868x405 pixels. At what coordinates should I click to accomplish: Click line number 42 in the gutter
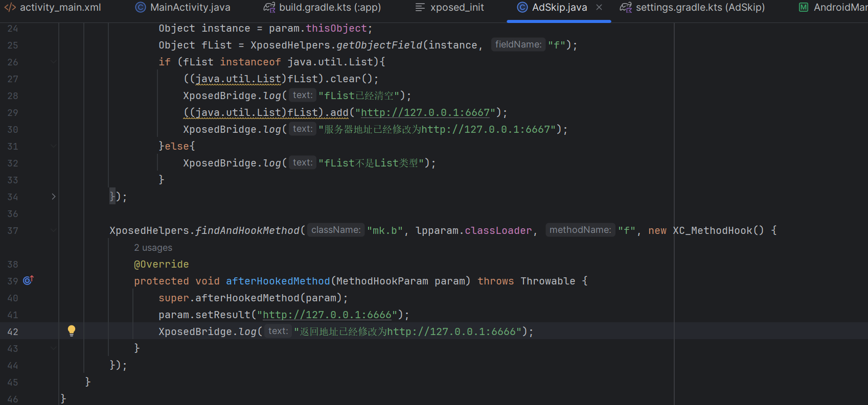coord(13,332)
